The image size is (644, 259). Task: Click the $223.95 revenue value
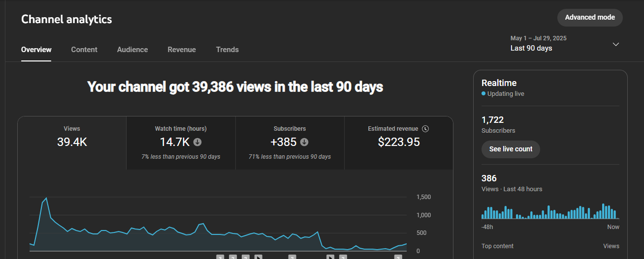(399, 143)
